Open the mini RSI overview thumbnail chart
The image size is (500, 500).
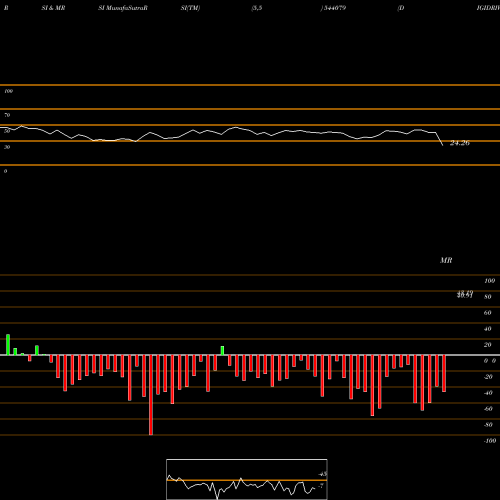[247, 479]
